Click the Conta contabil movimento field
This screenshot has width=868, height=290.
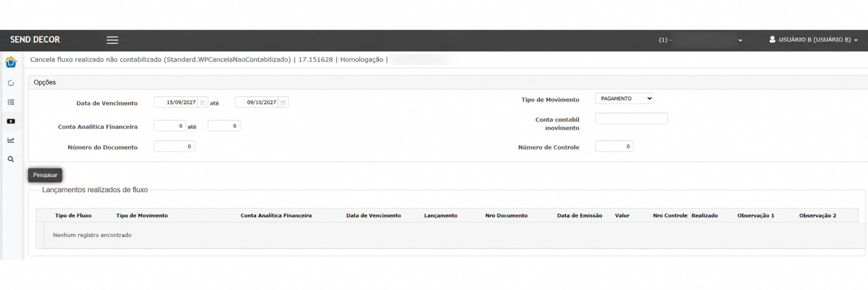pyautogui.click(x=631, y=118)
